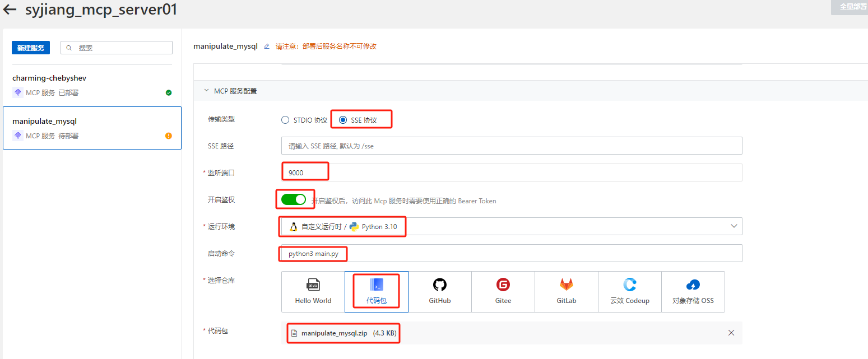Collapse the MCP 服务配置 section

coord(206,91)
